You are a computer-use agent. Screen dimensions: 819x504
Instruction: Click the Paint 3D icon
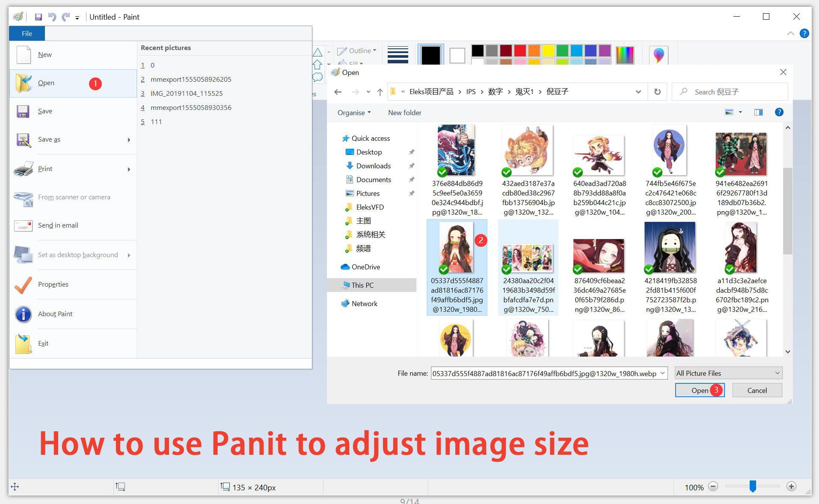click(659, 55)
